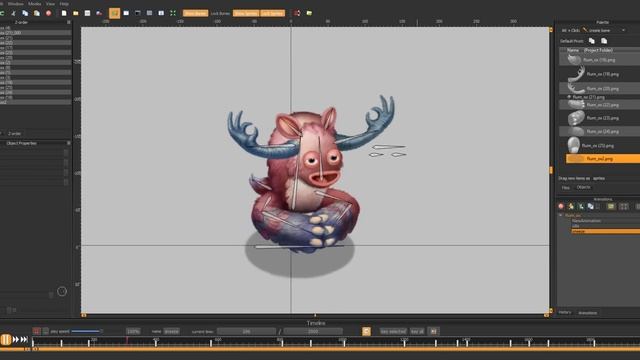Open the Animations tab at bottom right

click(588, 313)
